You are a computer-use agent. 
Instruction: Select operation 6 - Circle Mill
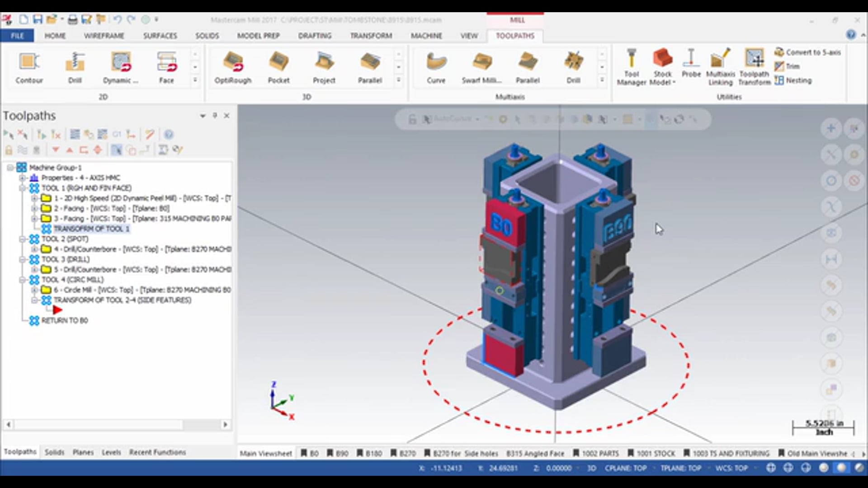[142, 290]
